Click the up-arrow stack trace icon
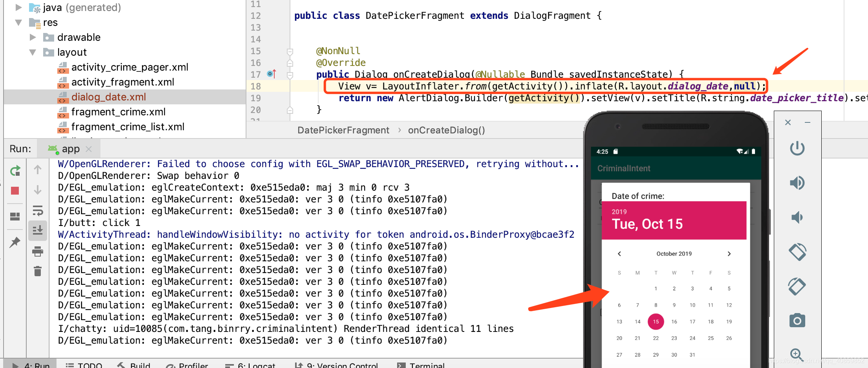 pyautogui.click(x=38, y=169)
